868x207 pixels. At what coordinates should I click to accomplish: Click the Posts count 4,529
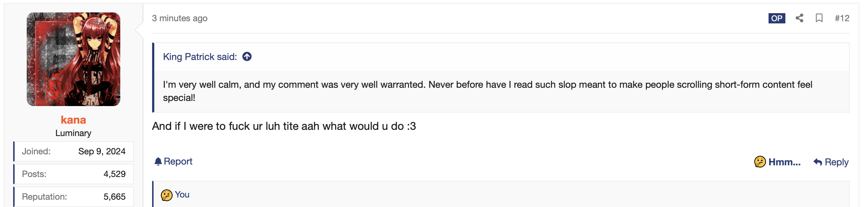tap(114, 174)
